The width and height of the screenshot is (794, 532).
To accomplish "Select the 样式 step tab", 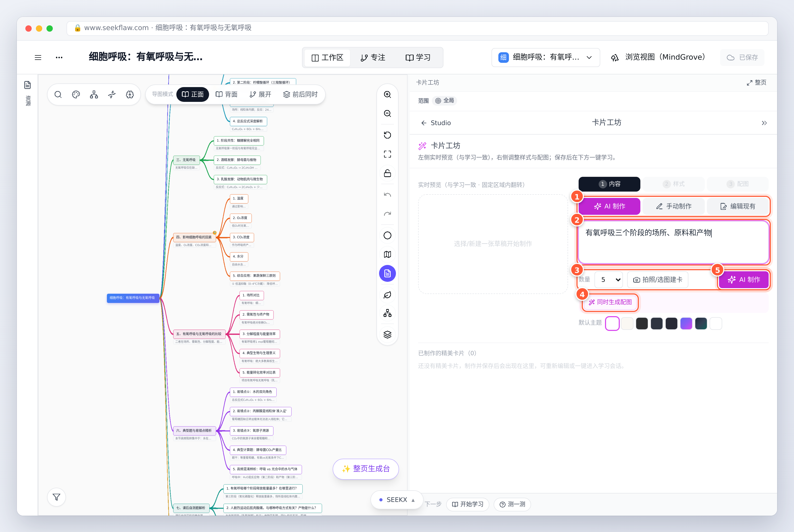I will click(x=674, y=184).
